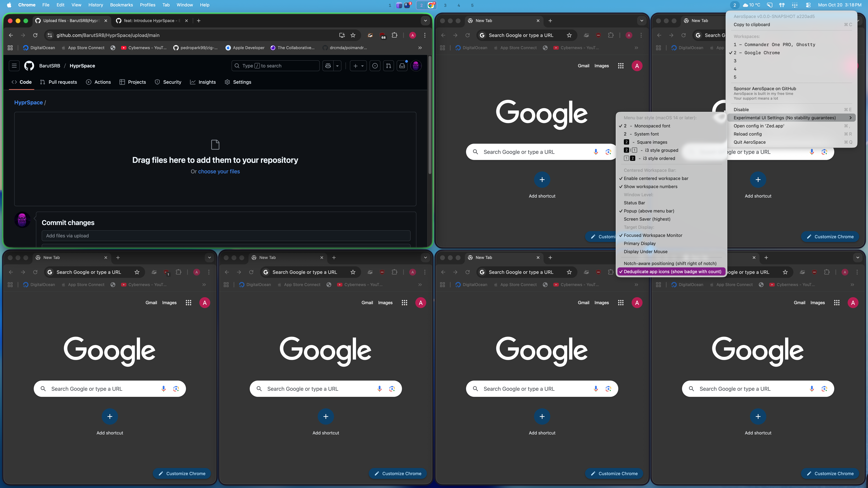Open pull requests icon in GitHub header
This screenshot has width=868, height=488.
click(x=389, y=66)
